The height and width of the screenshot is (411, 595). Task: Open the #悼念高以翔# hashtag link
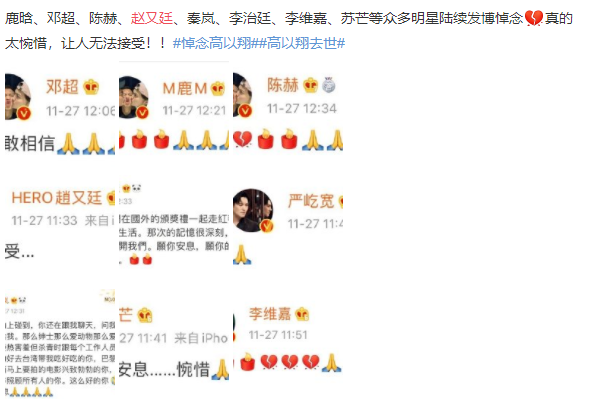point(216,43)
